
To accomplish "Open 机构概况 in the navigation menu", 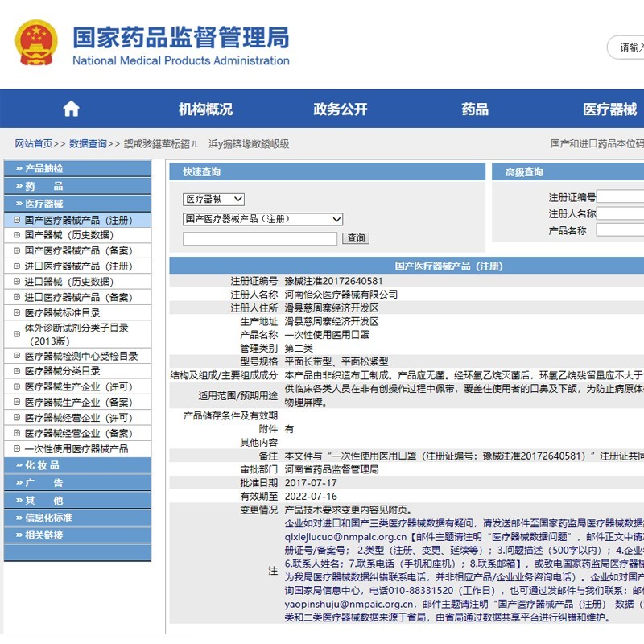I will coord(205,109).
